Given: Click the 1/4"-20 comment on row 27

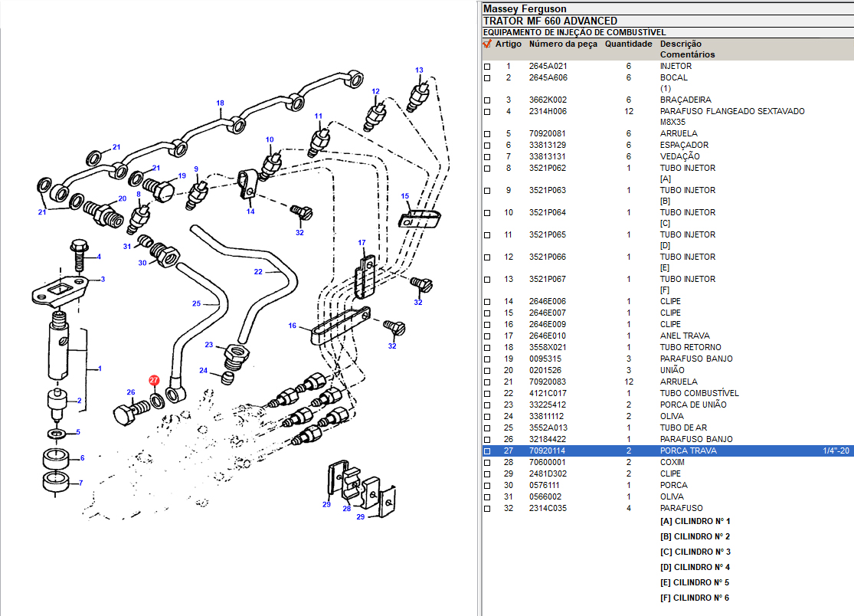Looking at the screenshot, I should click(x=836, y=451).
